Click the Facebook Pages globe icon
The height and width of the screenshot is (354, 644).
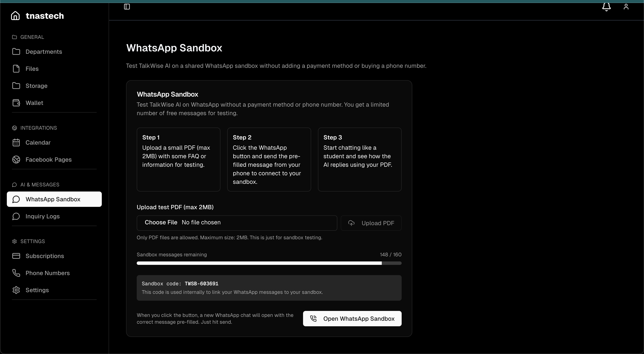[x=16, y=160]
